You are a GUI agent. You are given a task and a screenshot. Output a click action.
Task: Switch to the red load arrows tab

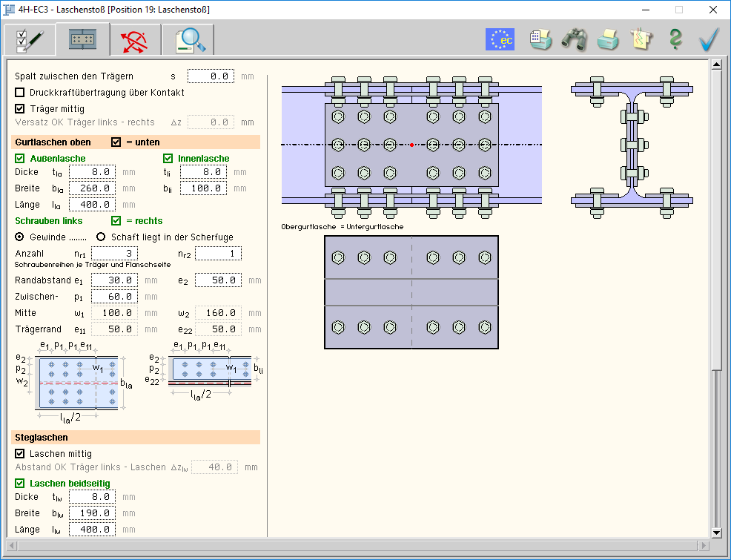click(135, 39)
